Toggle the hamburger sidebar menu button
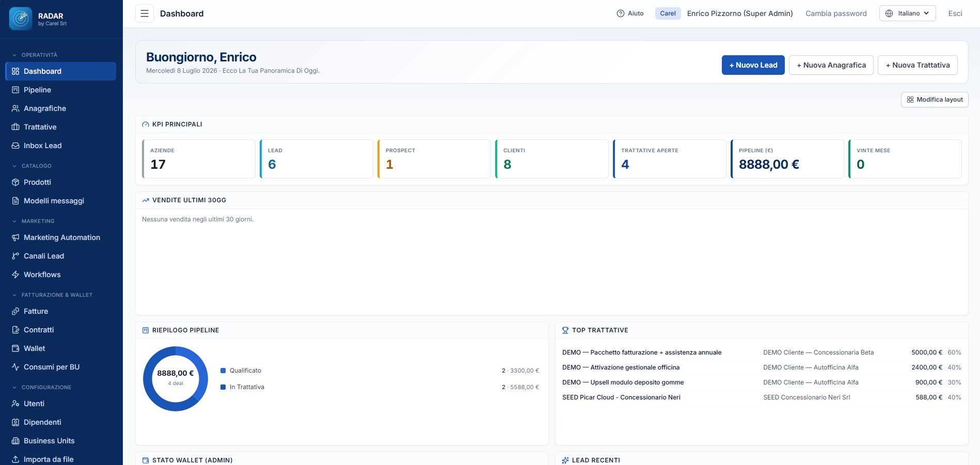 (x=145, y=13)
